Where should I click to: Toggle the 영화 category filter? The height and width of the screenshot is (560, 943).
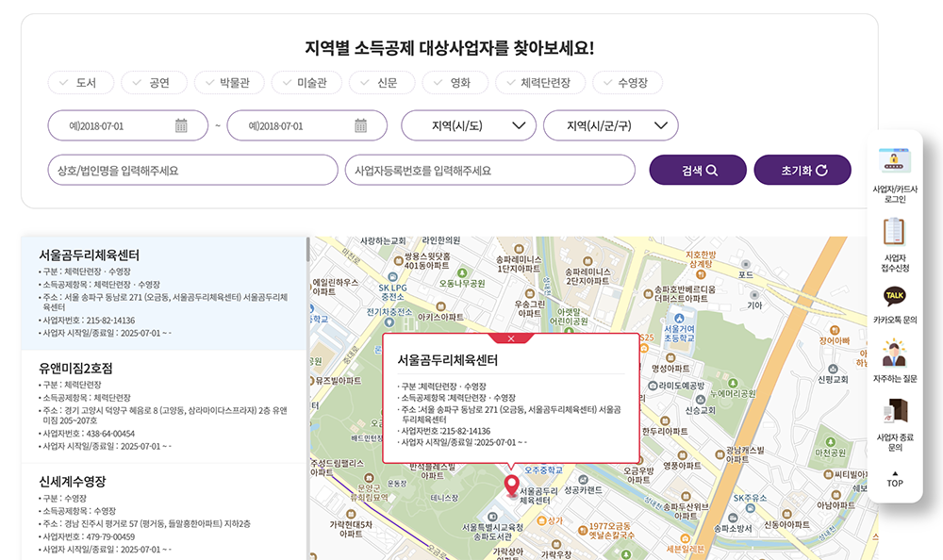click(x=455, y=83)
